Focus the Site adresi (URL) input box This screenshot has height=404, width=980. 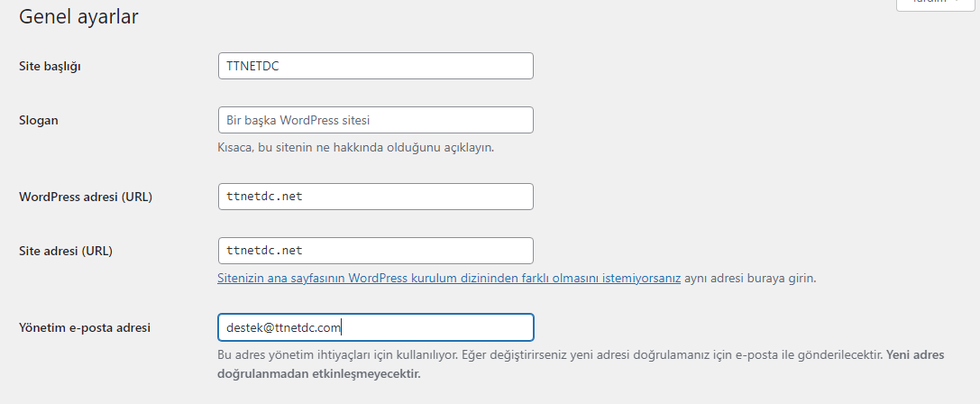point(376,251)
